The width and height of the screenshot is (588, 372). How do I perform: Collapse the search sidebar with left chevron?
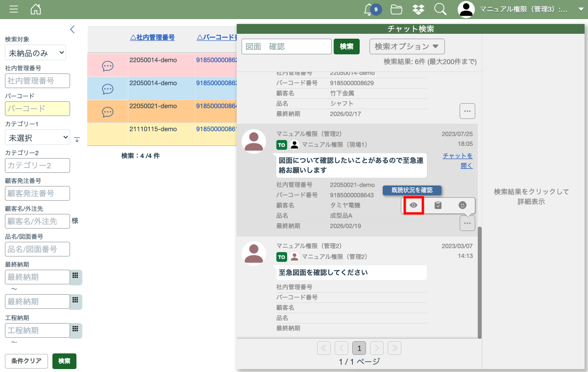(73, 29)
